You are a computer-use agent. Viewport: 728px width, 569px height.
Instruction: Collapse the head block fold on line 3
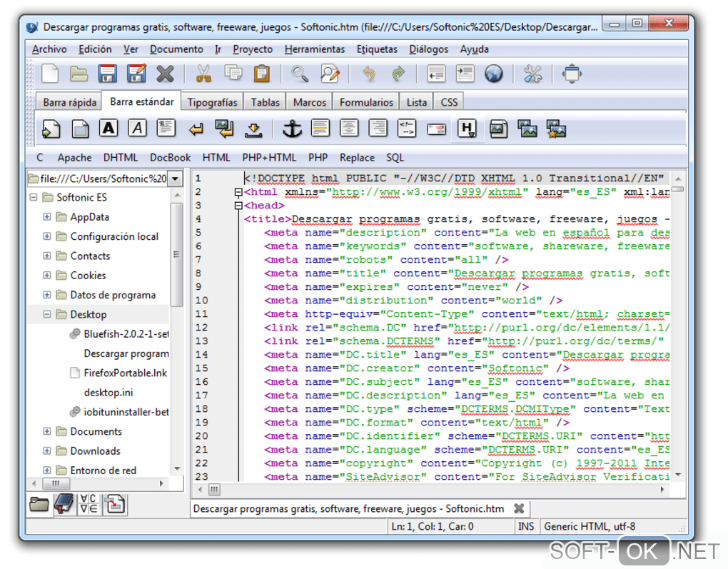pos(238,206)
